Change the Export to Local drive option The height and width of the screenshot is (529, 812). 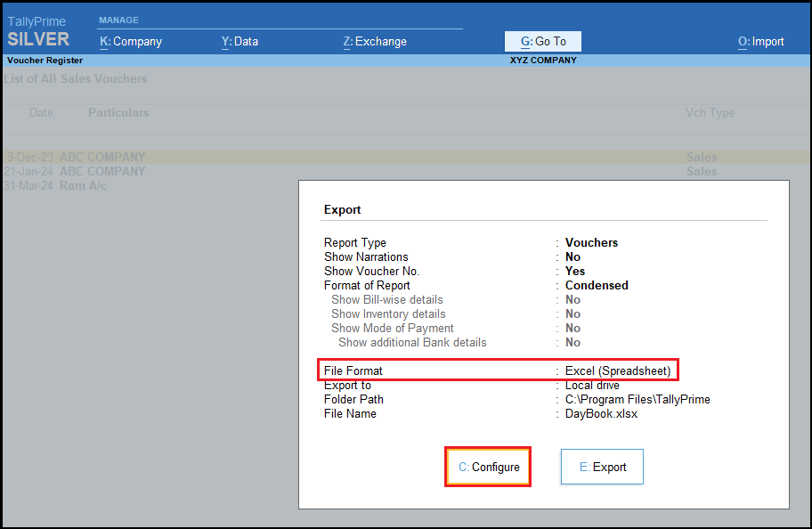592,385
